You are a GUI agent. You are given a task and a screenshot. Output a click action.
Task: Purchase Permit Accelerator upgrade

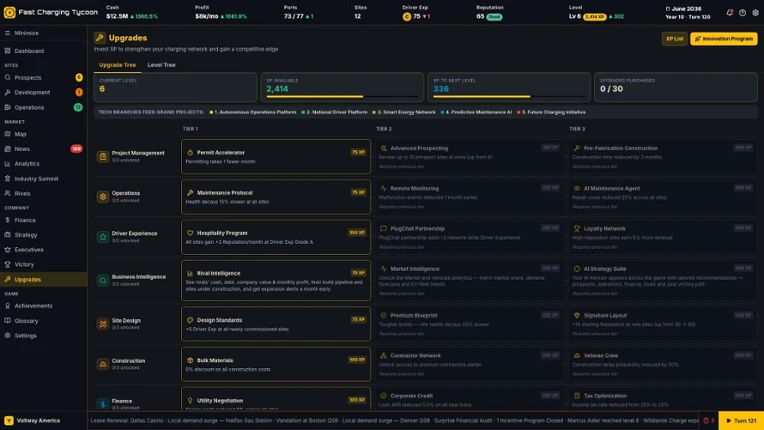[x=276, y=156]
